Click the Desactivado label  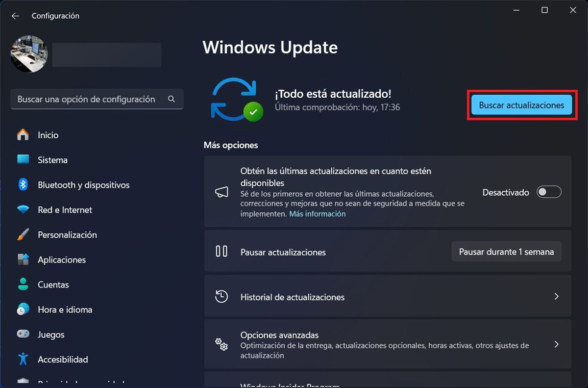tap(506, 192)
